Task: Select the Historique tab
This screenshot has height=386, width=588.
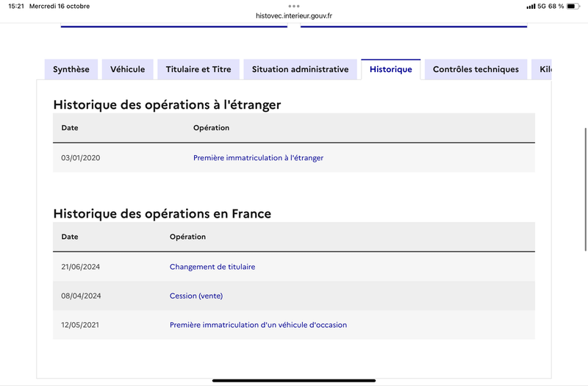Action: (391, 69)
